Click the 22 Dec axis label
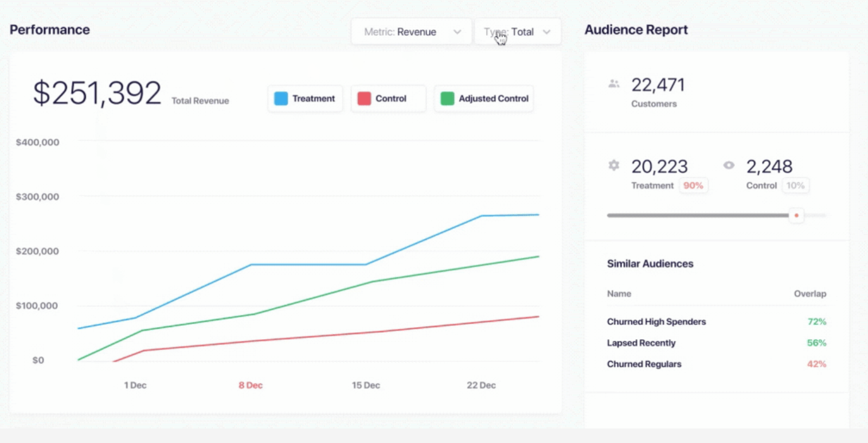Screen dimensions: 868x443 tap(481, 386)
